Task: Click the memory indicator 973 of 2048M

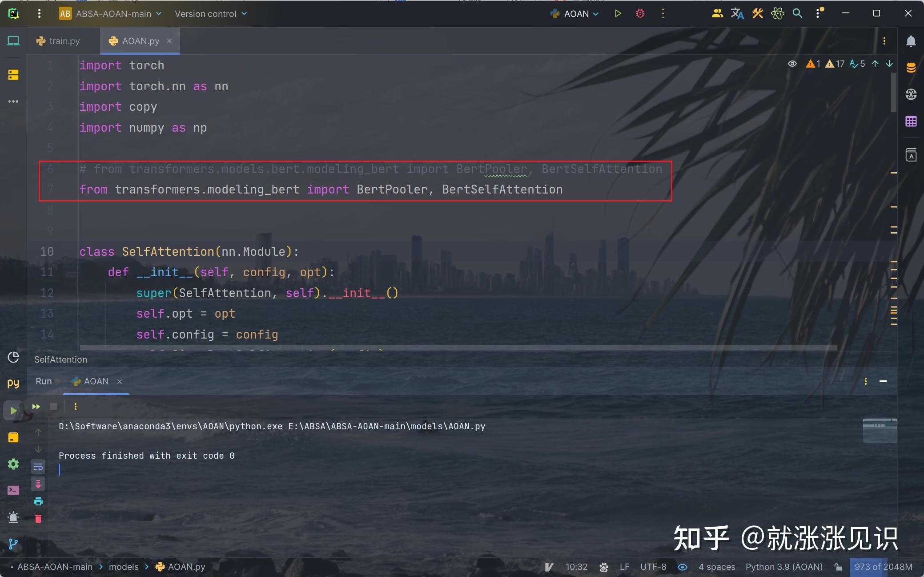Action: click(883, 567)
